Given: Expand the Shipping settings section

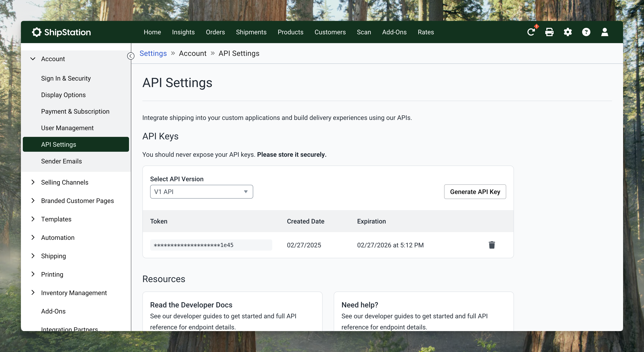Looking at the screenshot, I should click(x=33, y=256).
